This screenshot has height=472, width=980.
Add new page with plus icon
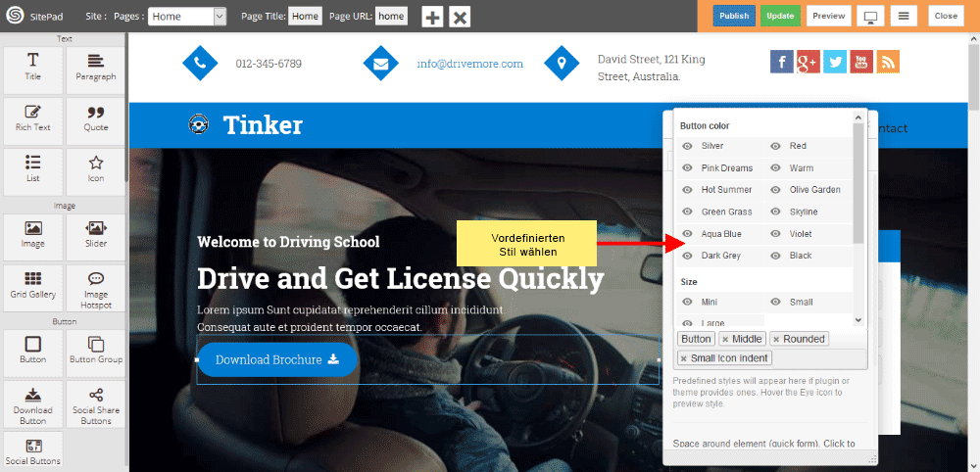(x=432, y=17)
